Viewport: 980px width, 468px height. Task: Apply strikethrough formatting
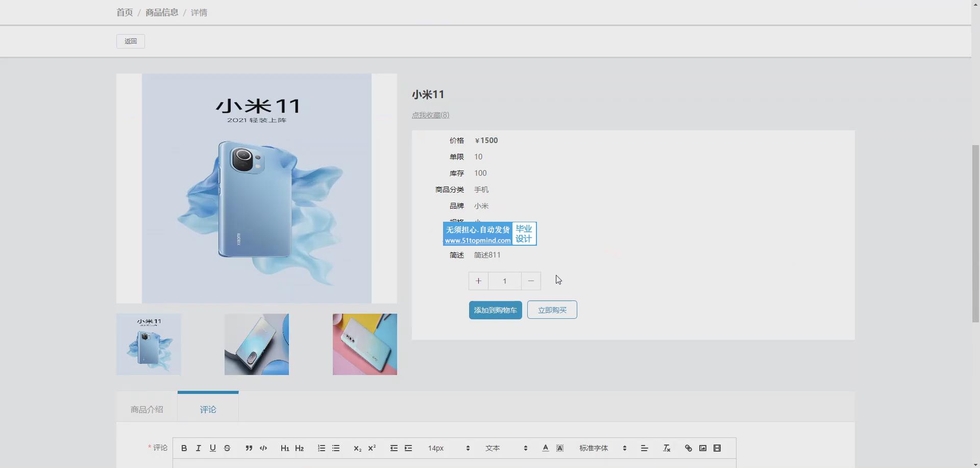(227, 448)
